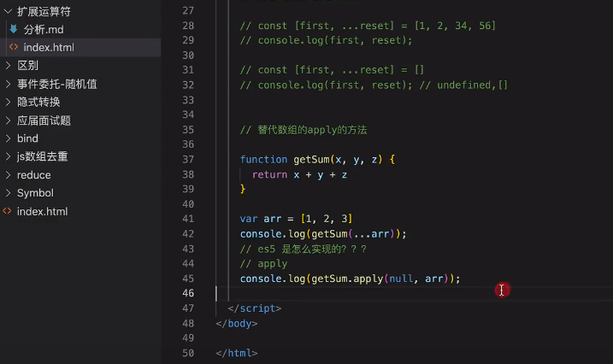
Task: Click the HTML icon of the bottom index.html
Action: tap(7, 211)
